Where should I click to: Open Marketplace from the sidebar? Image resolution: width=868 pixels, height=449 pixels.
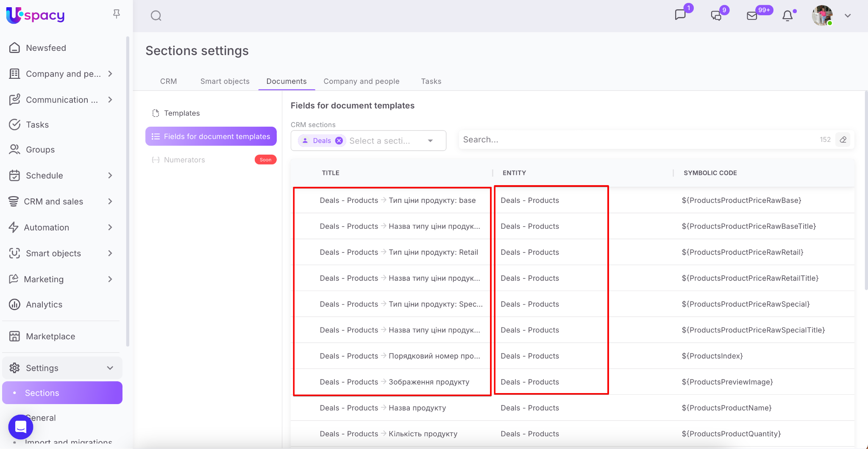[x=50, y=336]
